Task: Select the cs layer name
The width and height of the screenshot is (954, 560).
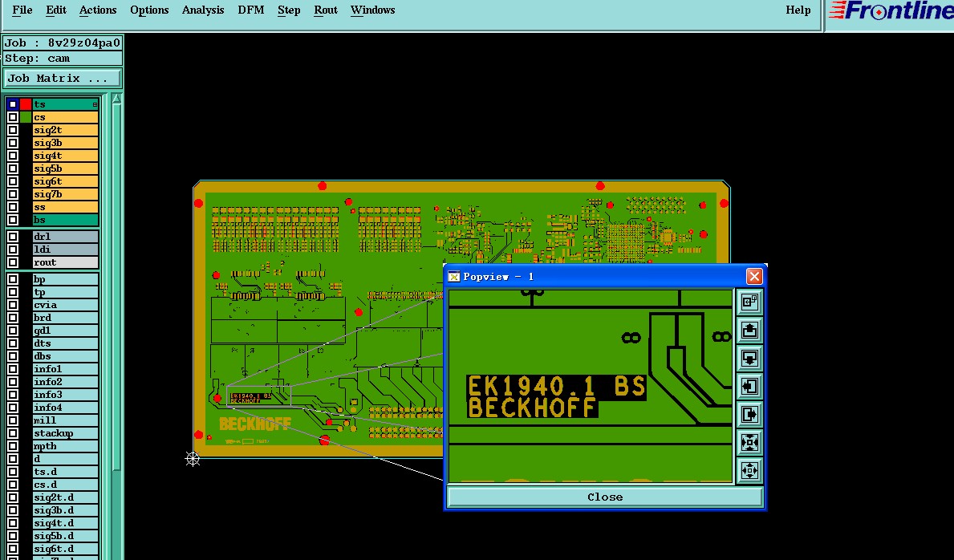Action: (66, 117)
